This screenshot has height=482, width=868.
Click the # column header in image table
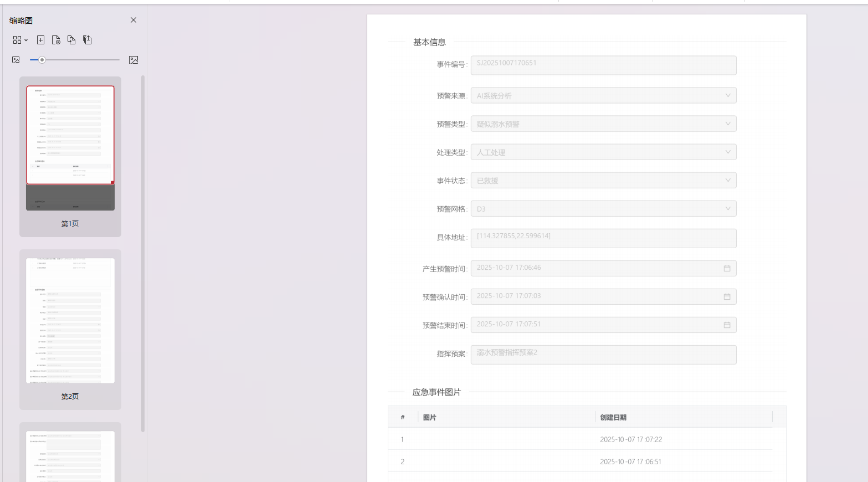tap(403, 417)
